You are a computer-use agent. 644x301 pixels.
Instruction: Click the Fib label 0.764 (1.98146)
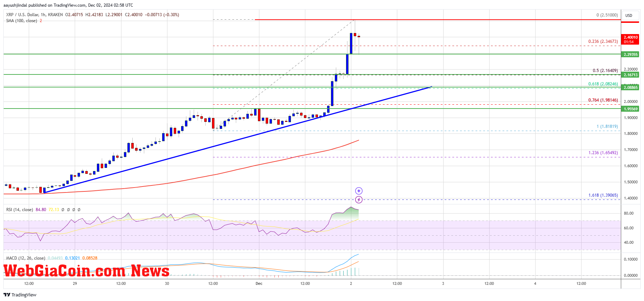pyautogui.click(x=603, y=100)
